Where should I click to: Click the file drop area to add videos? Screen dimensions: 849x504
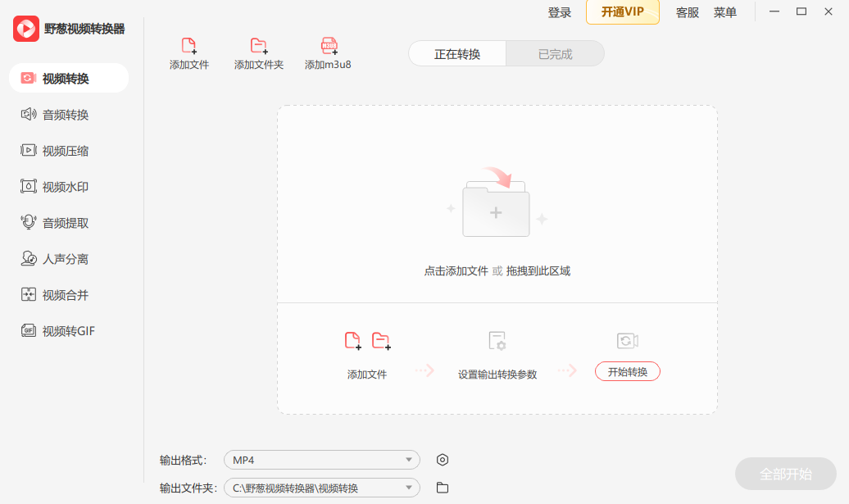pos(496,213)
